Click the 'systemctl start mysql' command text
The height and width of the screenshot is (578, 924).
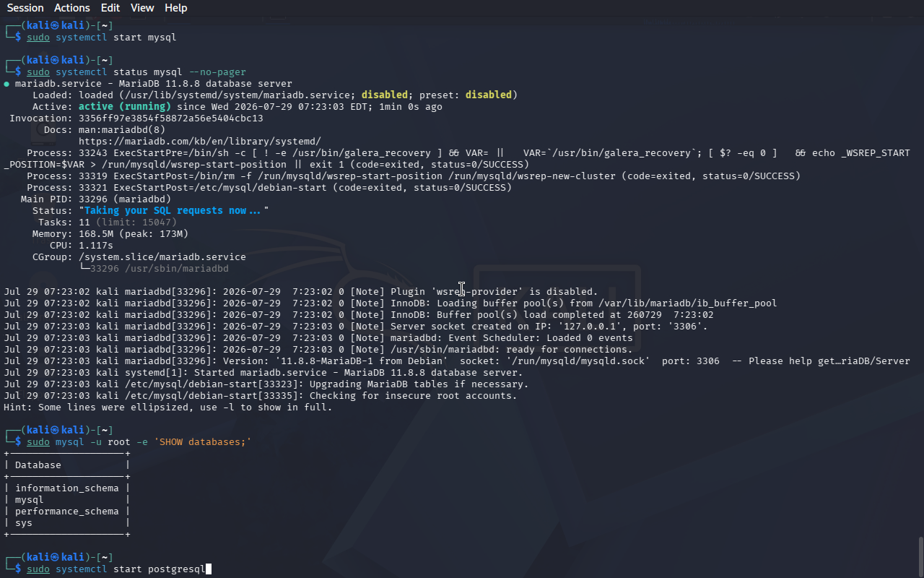coord(116,38)
